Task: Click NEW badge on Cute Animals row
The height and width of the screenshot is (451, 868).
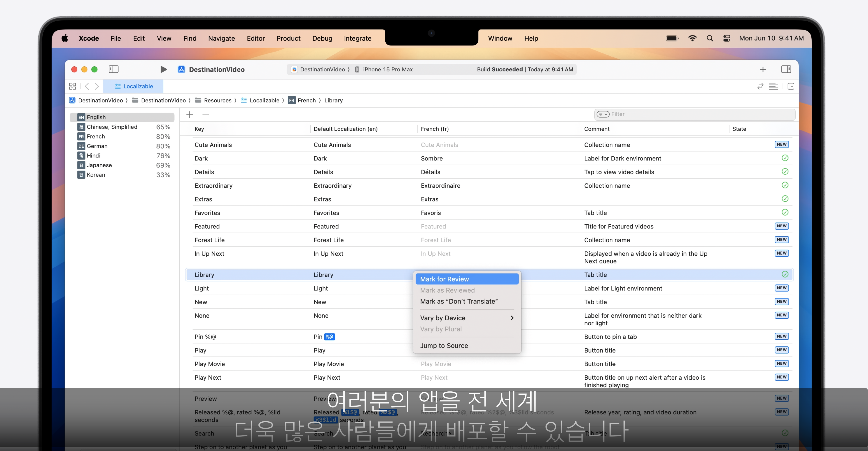Action: pos(782,144)
